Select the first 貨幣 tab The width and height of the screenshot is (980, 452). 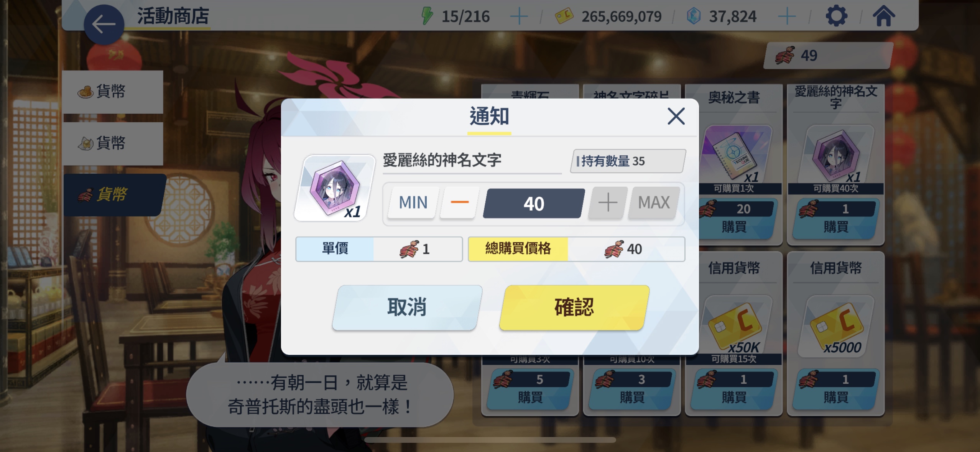coord(113,92)
